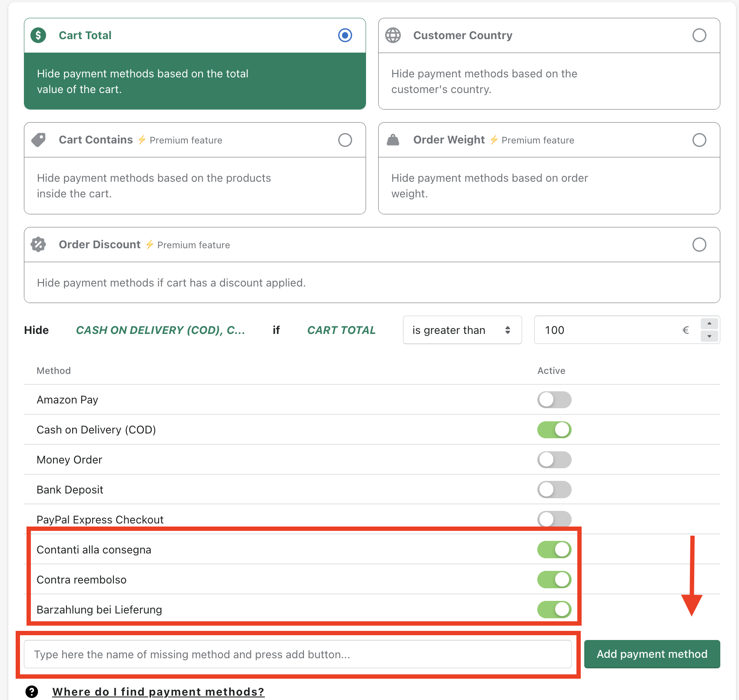Select the Cart Contains radio button
Viewport: 739px width, 700px height.
(x=345, y=140)
